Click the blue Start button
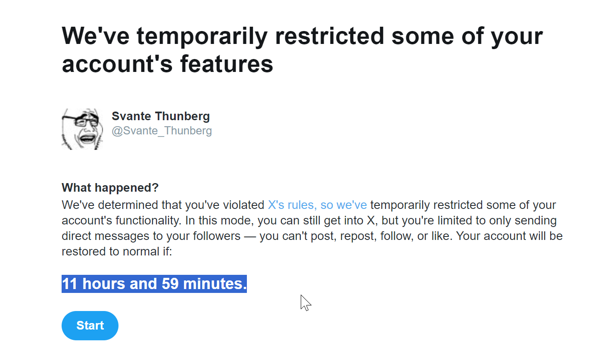This screenshot has height=364, width=592. pos(90,325)
